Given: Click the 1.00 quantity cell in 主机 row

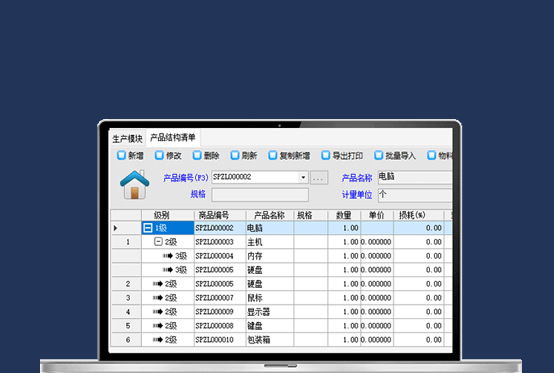Looking at the screenshot, I should pyautogui.click(x=344, y=242).
